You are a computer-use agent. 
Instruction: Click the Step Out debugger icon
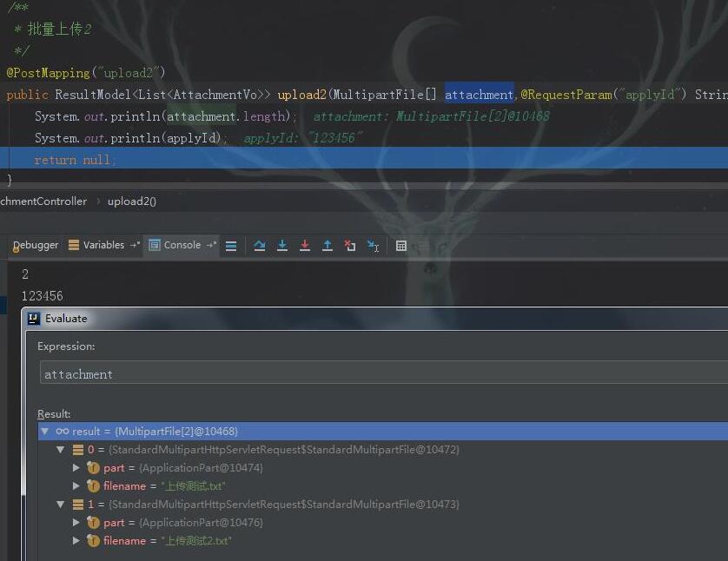[328, 246]
